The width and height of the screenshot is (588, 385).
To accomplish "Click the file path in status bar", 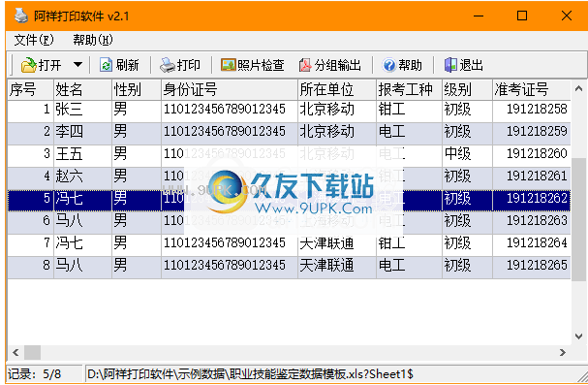I will click(251, 374).
